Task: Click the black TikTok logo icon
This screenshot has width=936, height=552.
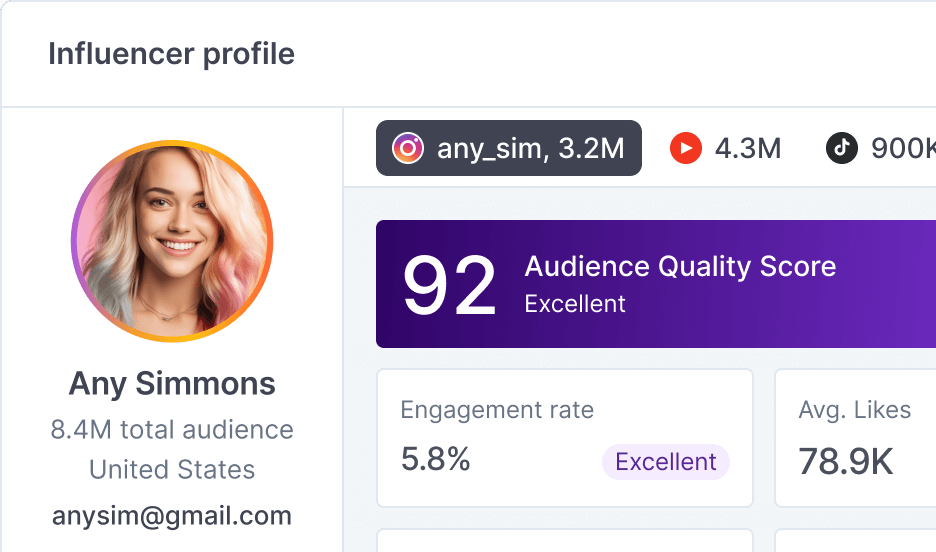Action: pos(842,149)
